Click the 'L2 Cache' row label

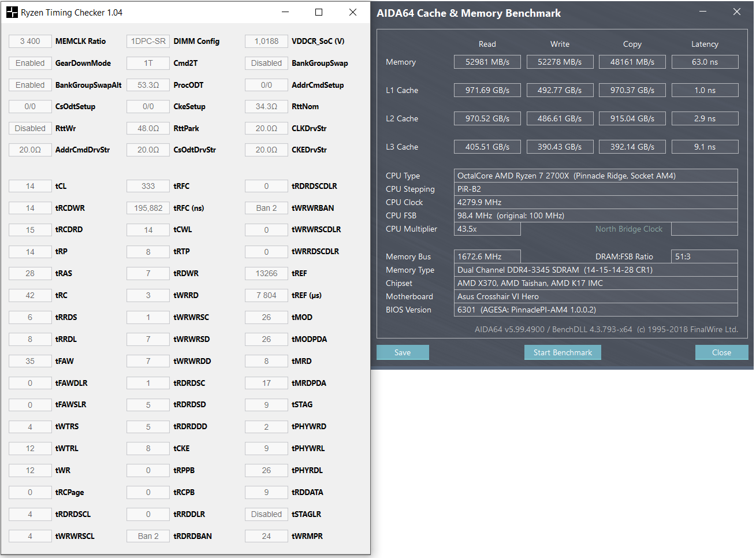coord(402,118)
